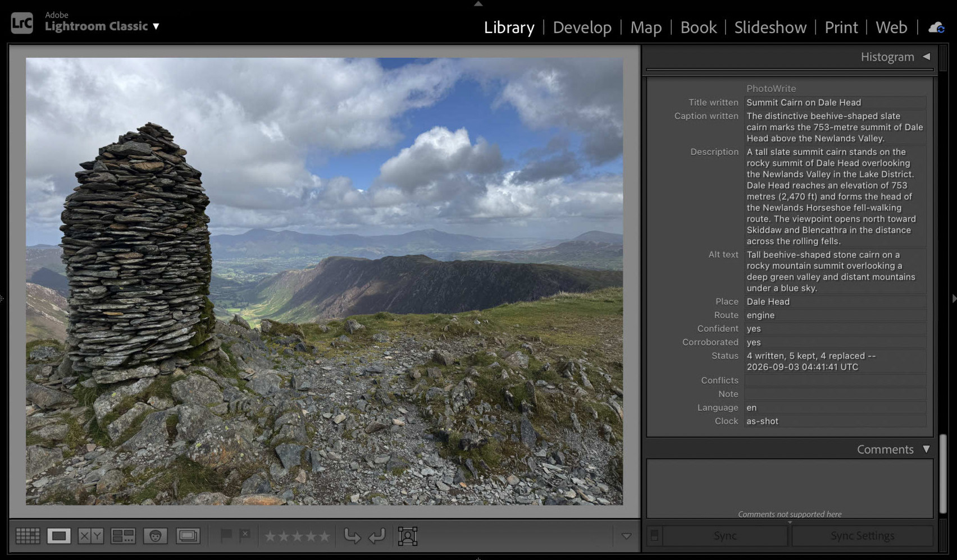
Task: Open the second monitor loupe icon
Action: pyautogui.click(x=188, y=536)
